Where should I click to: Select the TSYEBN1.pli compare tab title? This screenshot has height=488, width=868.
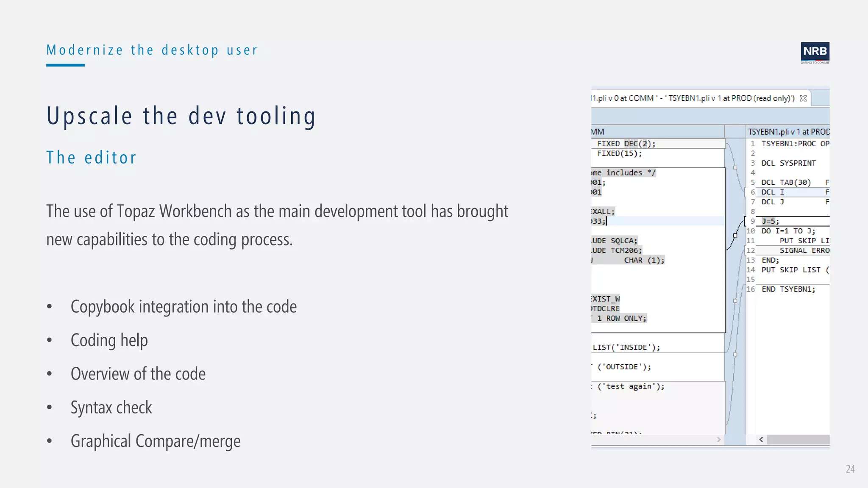tap(693, 98)
